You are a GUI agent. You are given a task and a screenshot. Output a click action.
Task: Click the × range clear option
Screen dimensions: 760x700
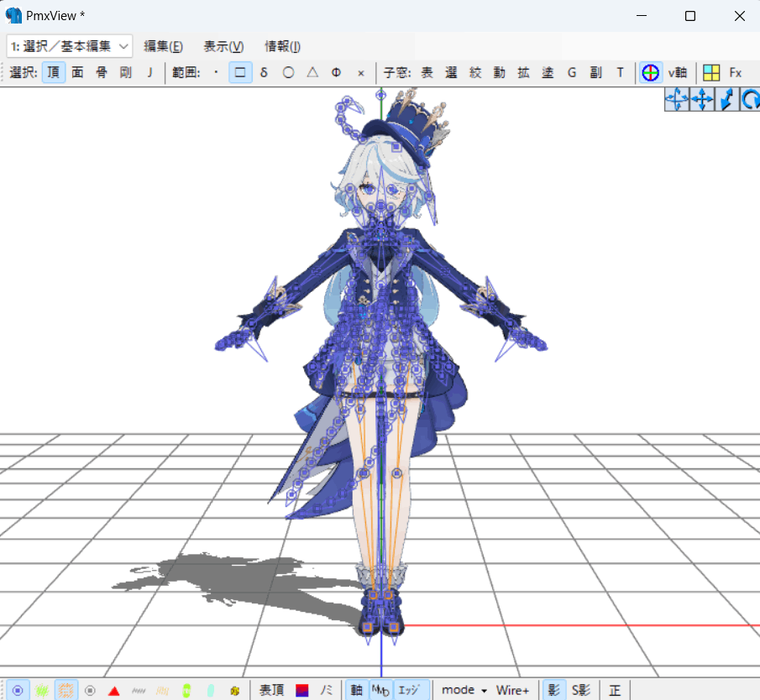(360, 73)
